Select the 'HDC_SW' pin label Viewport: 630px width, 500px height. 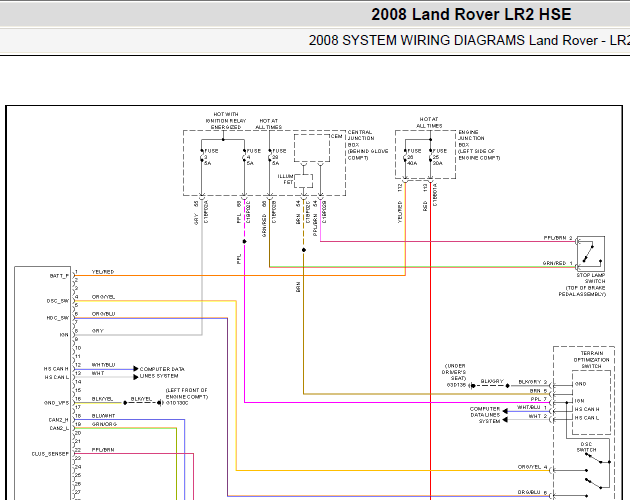pos(58,318)
